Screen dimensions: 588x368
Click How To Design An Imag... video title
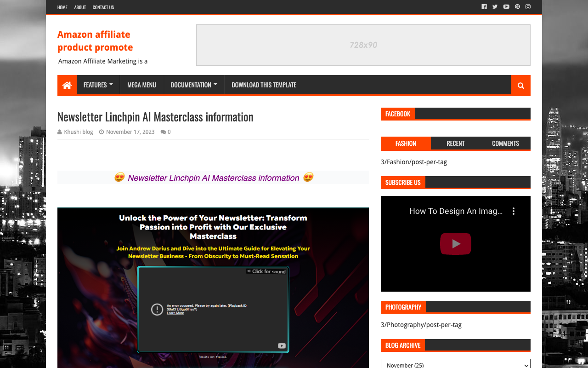pyautogui.click(x=456, y=211)
